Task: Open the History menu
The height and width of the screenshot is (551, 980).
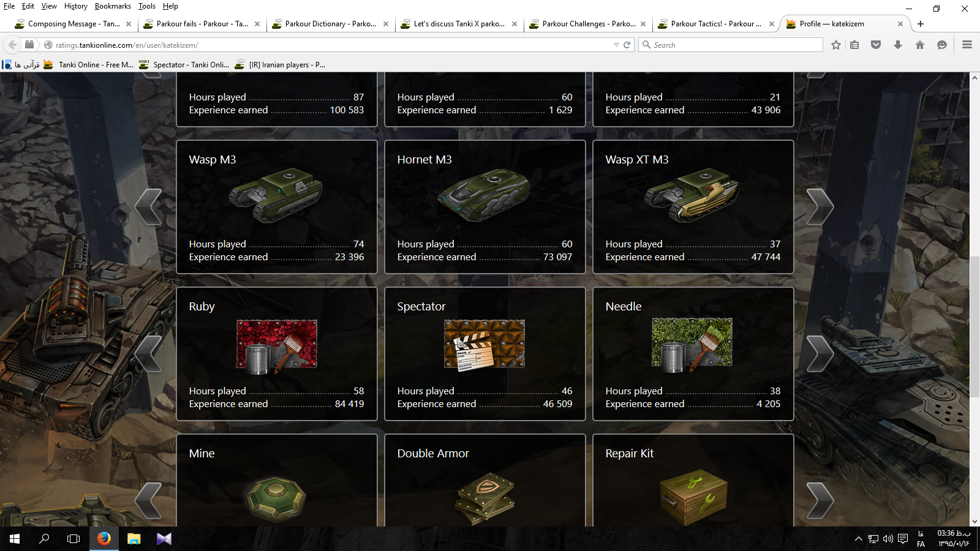Action: 76,6
